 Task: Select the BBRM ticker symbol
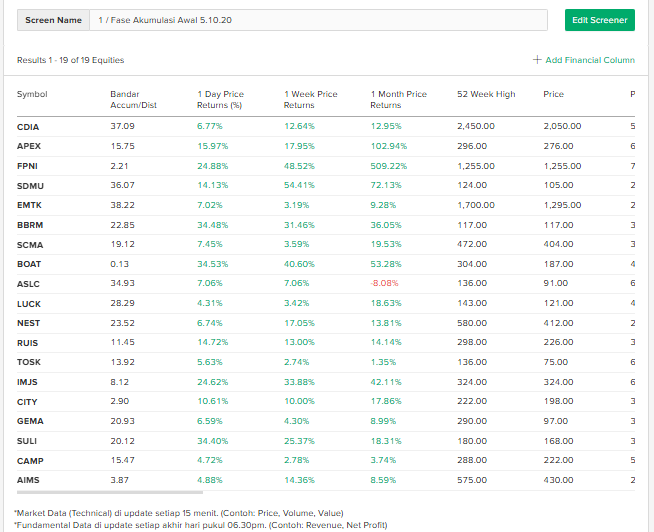(x=30, y=225)
